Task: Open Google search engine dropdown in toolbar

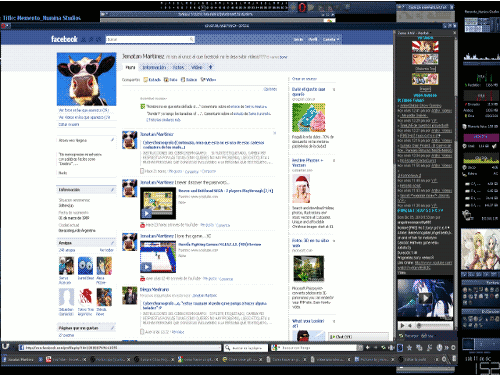Action: click(275, 348)
